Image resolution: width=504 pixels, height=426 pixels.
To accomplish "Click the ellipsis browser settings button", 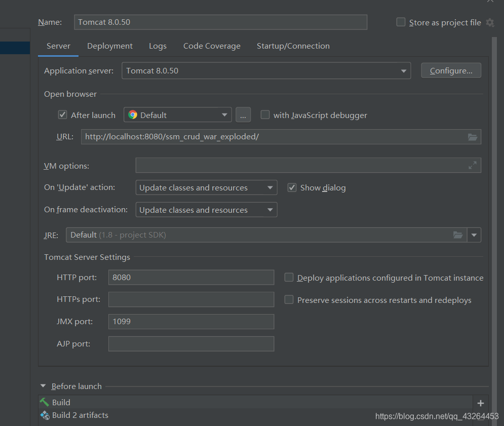I will point(243,115).
